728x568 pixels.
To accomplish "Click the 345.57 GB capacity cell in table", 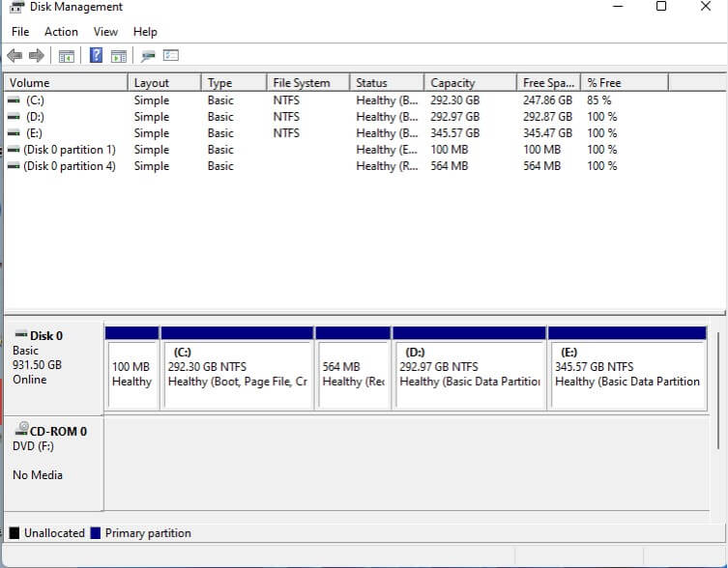I will [455, 133].
